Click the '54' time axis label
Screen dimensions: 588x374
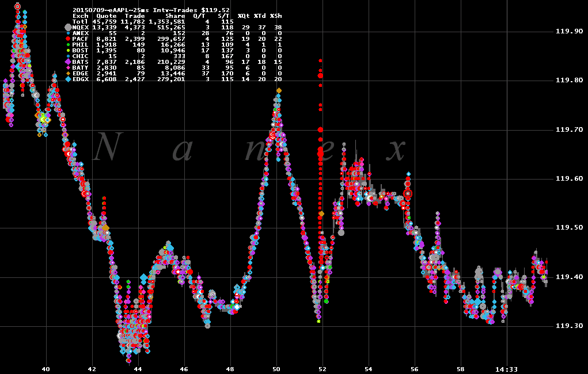(x=369, y=369)
